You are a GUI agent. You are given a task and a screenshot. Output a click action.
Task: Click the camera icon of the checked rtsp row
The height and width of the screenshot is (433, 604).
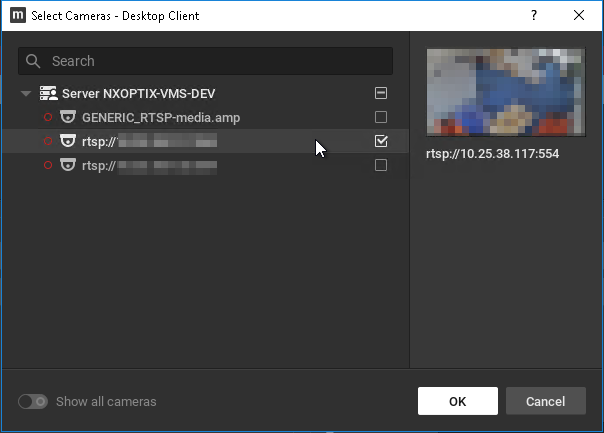68,141
